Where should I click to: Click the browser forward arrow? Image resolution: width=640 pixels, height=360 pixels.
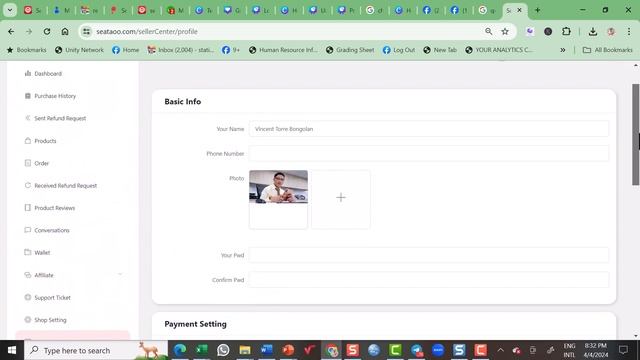coord(29,31)
